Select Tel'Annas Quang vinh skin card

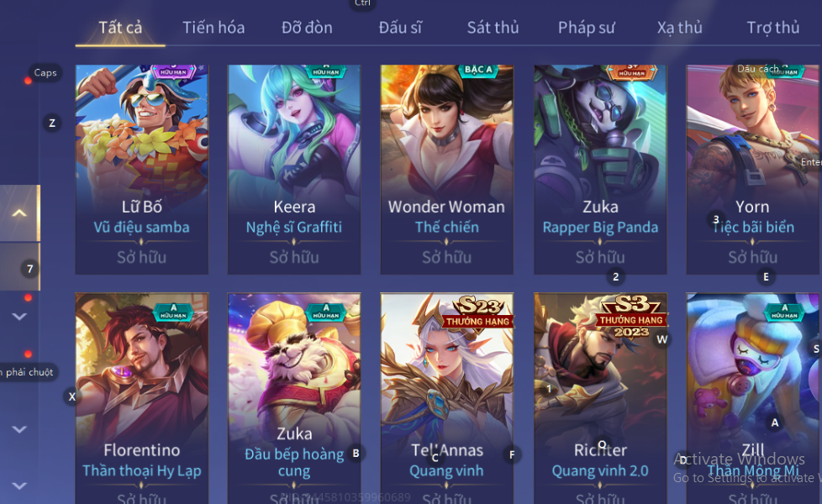[446, 398]
